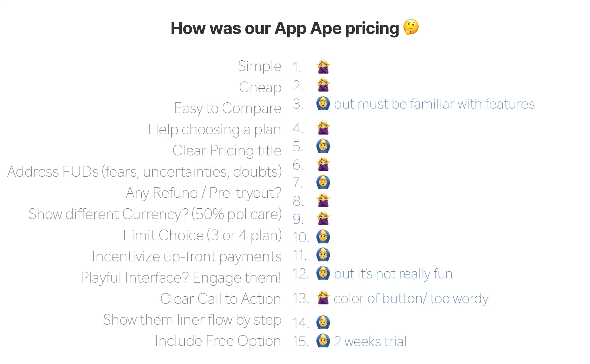This screenshot has height=364, width=590.
Task: Click the 'Include Free Option' label
Action: (218, 341)
